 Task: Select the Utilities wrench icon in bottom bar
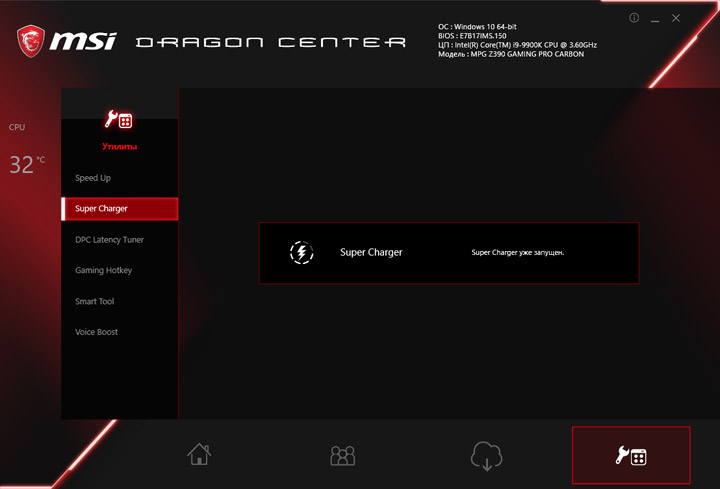(631, 455)
